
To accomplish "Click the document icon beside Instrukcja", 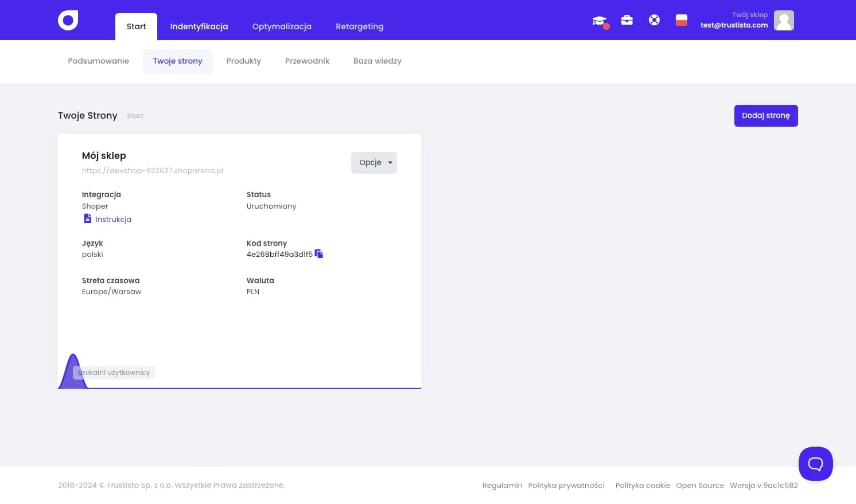I will tap(87, 218).
